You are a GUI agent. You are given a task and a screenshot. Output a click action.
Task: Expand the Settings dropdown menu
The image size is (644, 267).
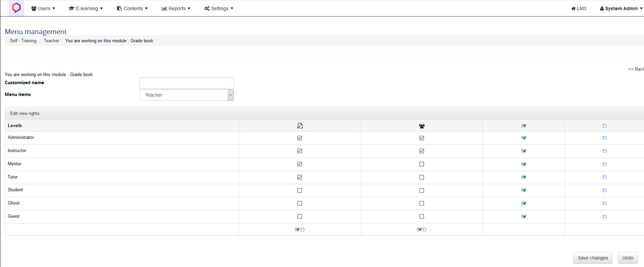click(x=219, y=8)
